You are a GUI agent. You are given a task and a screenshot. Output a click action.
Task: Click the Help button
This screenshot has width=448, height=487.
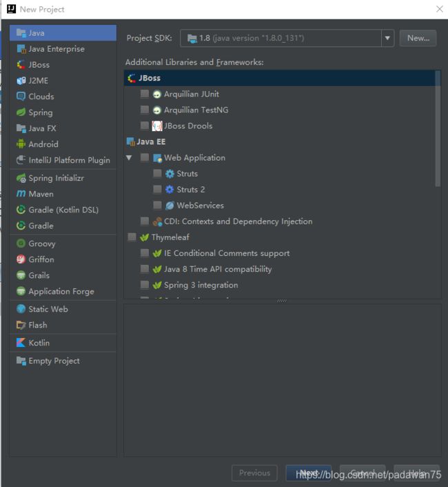click(417, 473)
